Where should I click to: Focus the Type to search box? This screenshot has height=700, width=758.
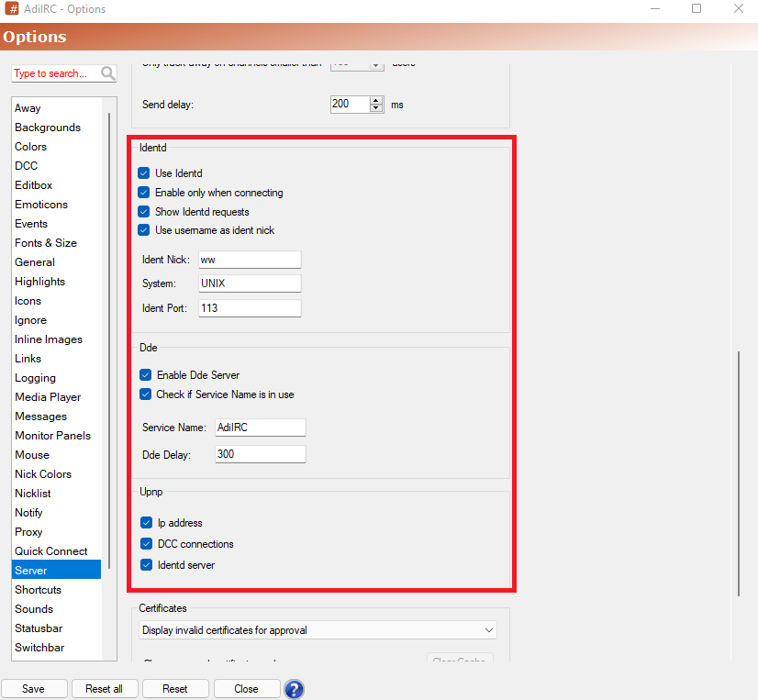point(56,73)
